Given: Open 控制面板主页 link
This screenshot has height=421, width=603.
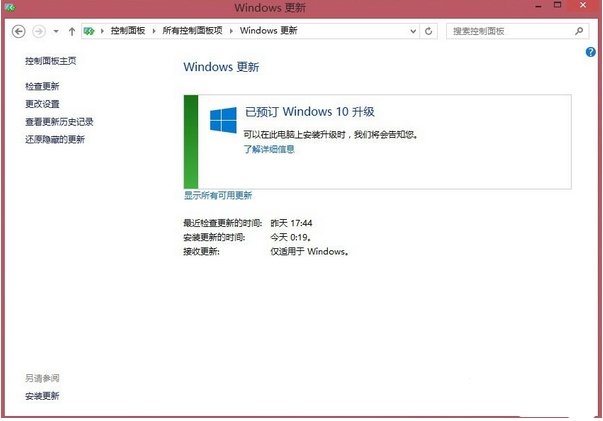Looking at the screenshot, I should point(50,61).
